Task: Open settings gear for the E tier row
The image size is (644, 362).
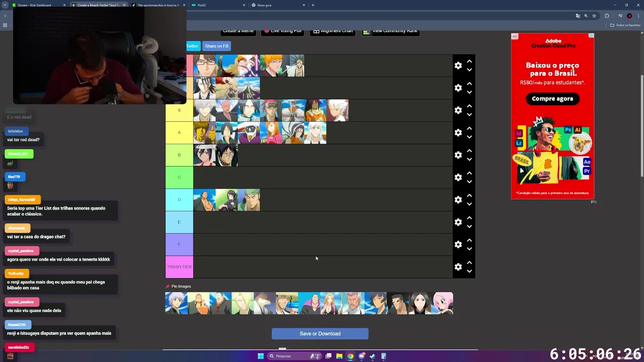Action: pyautogui.click(x=458, y=222)
